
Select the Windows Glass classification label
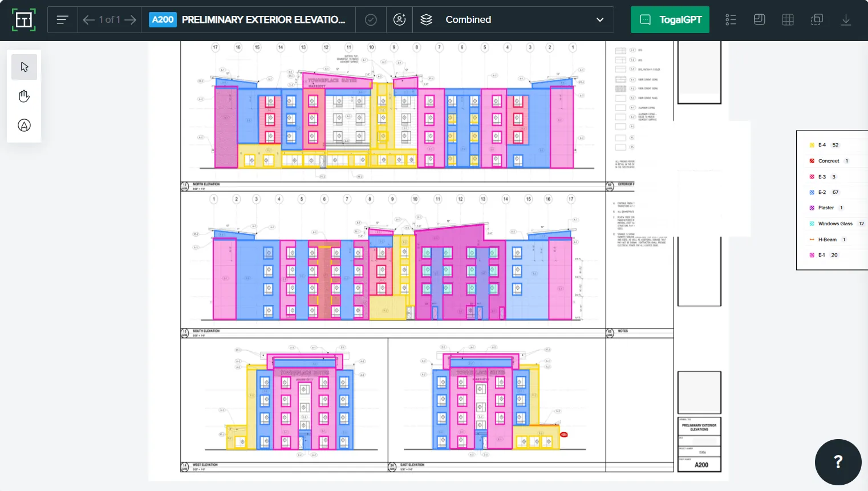835,224
